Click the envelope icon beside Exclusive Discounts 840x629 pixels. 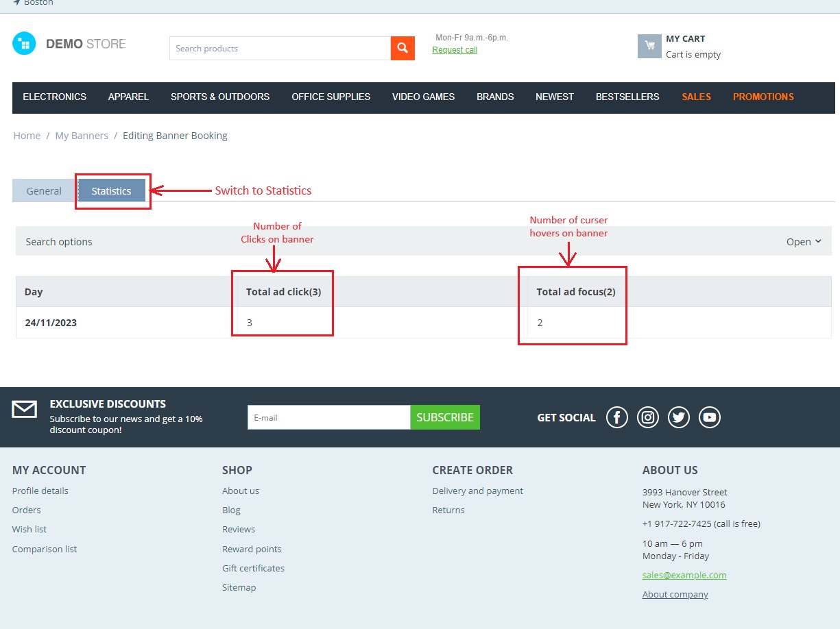(x=25, y=409)
